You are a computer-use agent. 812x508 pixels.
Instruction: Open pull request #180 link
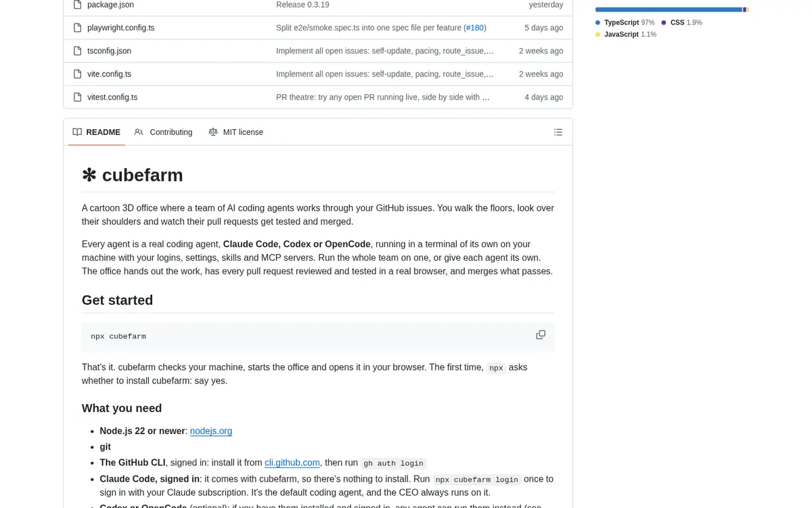tap(474, 28)
